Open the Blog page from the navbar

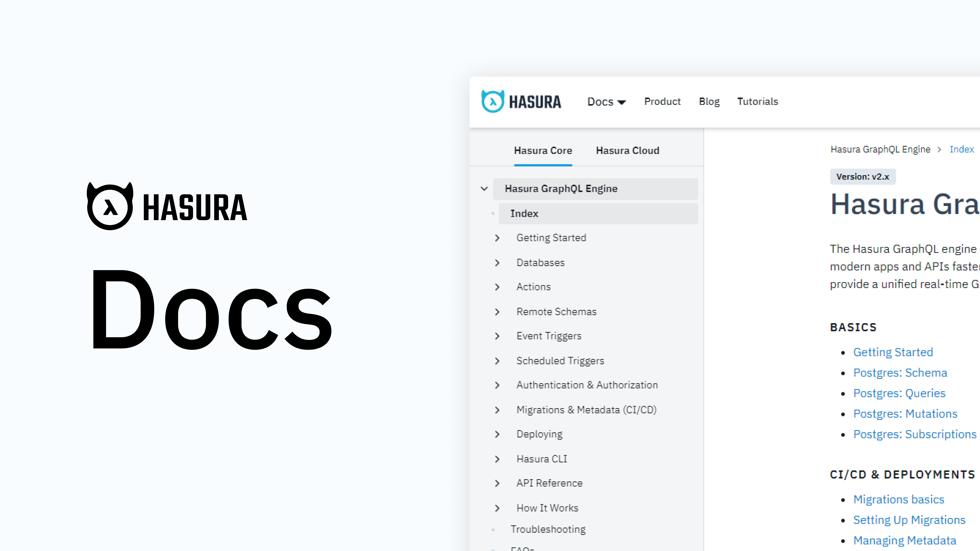coord(709,102)
